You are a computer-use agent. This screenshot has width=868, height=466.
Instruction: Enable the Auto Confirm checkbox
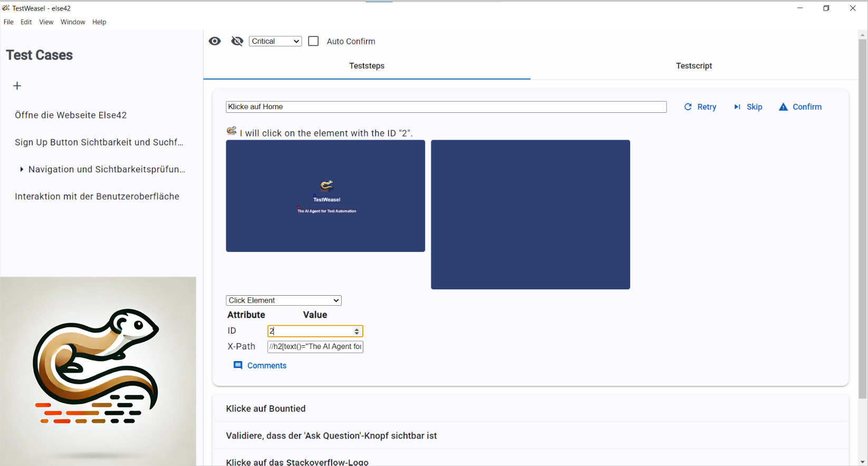[x=314, y=41]
